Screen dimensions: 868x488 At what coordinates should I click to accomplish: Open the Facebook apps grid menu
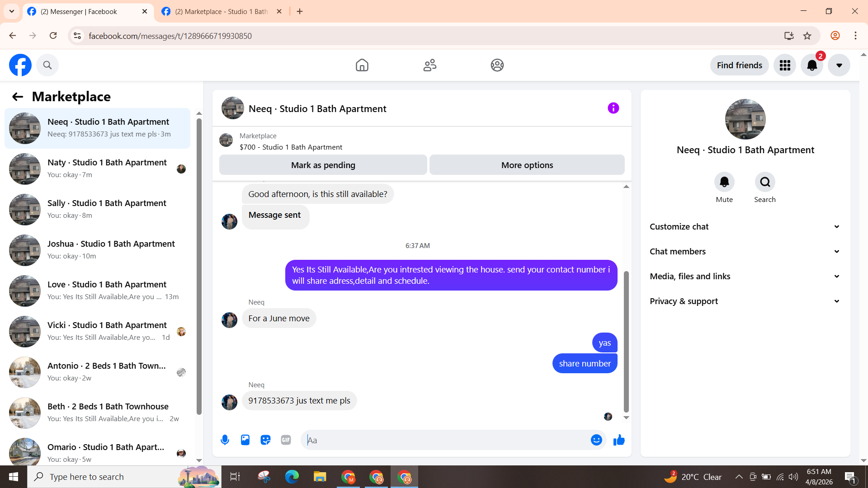coord(785,66)
